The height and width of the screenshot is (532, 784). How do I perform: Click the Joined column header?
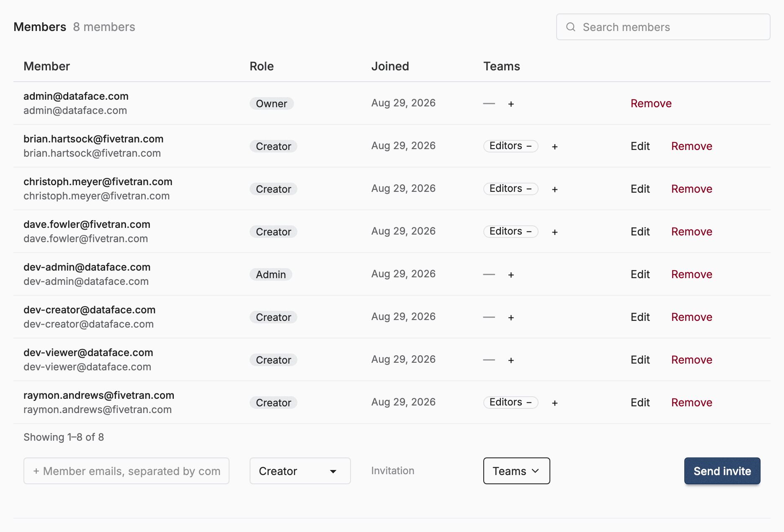tap(390, 66)
